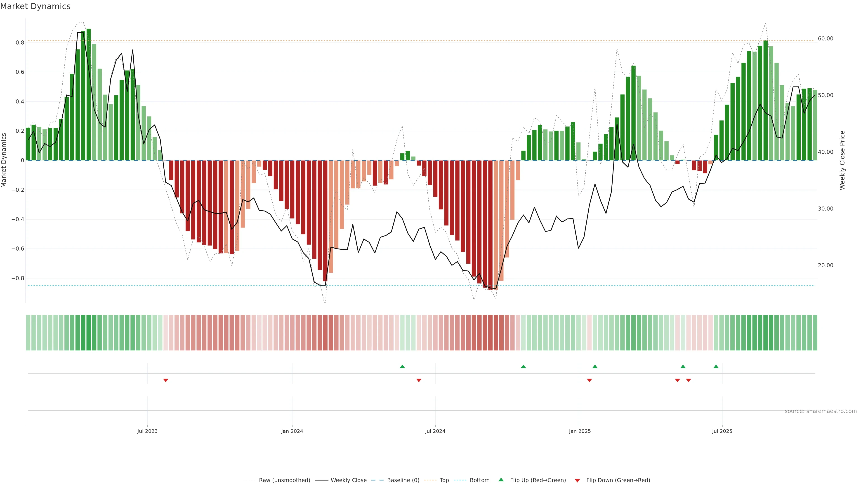Click the 60.00 right-axis price label
The width and height of the screenshot is (868, 488).
coord(826,39)
